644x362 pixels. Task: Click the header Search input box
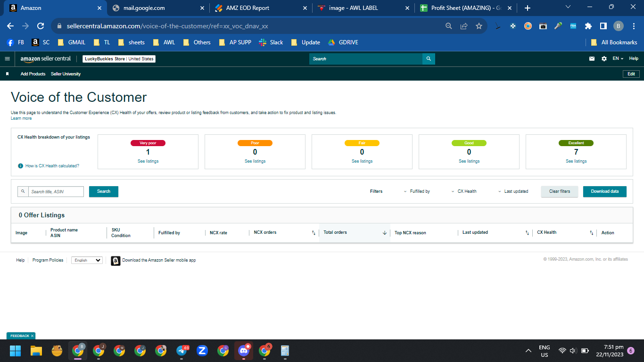click(x=366, y=59)
